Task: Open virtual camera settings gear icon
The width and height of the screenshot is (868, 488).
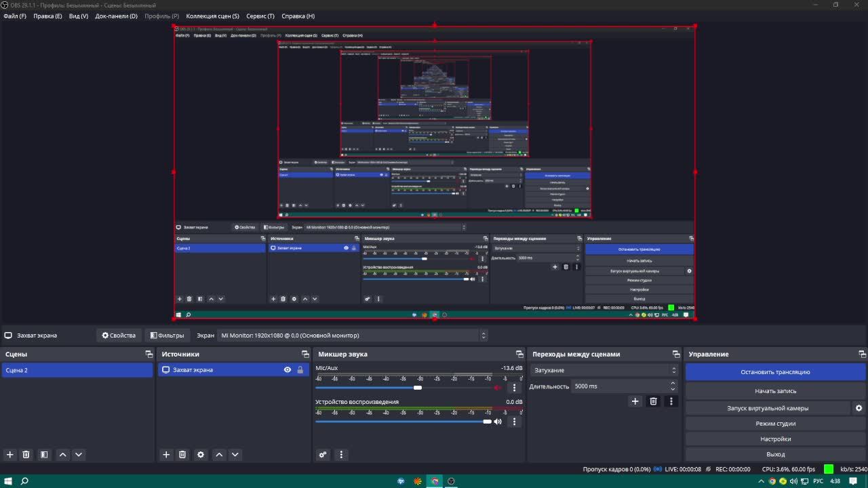Action: pos(859,408)
